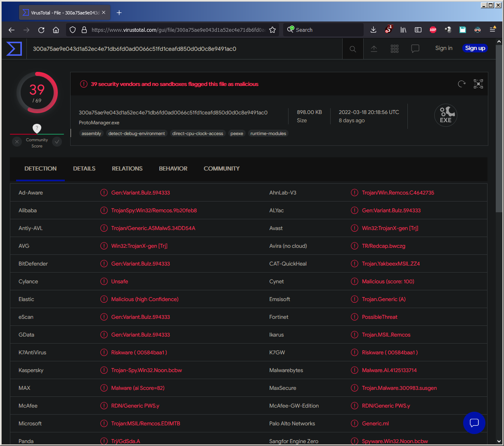Click the AhnLab-V3 Trojan/Win.Remcos.C4642735 result
The height and width of the screenshot is (446, 504).
click(398, 193)
